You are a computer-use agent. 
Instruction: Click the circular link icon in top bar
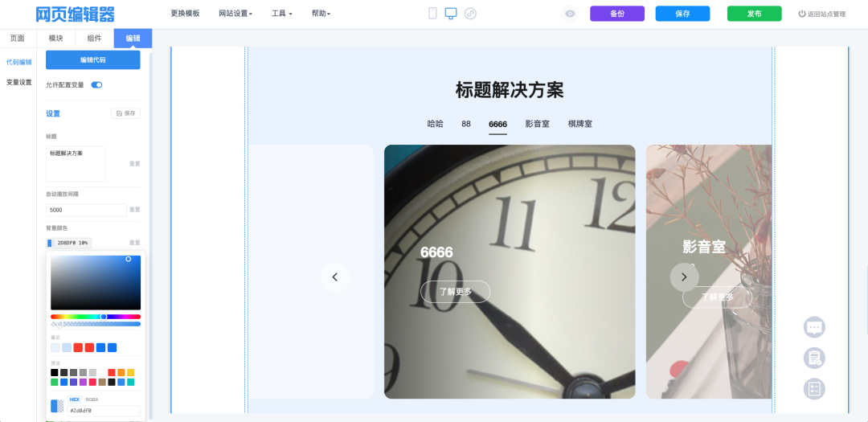pyautogui.click(x=470, y=14)
